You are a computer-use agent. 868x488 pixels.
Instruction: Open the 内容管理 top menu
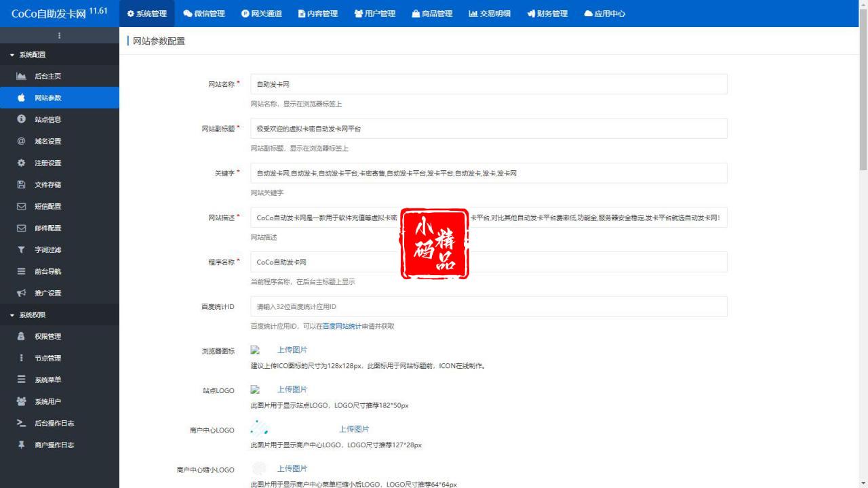coord(318,14)
